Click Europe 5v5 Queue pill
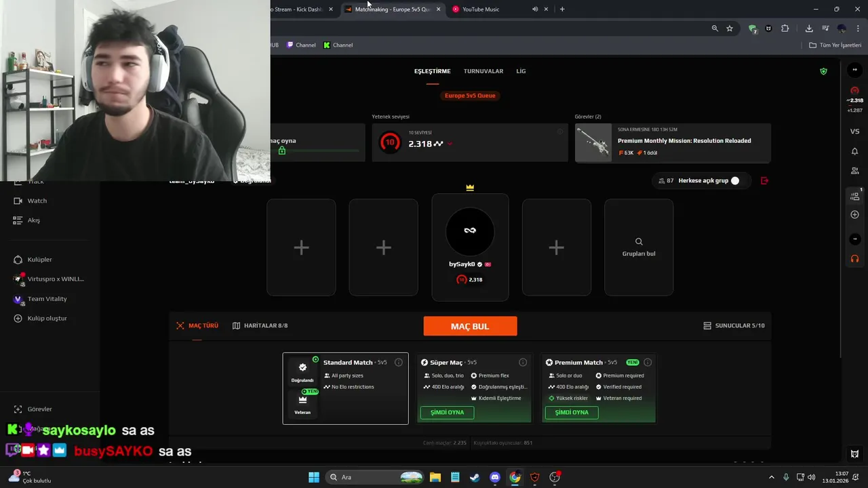868x488 pixels. pyautogui.click(x=470, y=96)
